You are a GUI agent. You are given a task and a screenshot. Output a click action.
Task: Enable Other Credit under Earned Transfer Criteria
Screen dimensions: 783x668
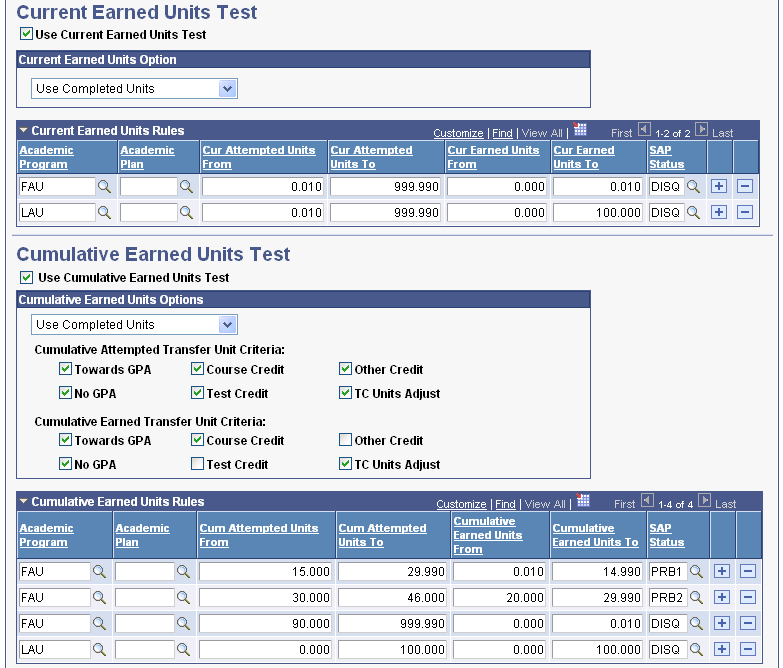pos(345,440)
